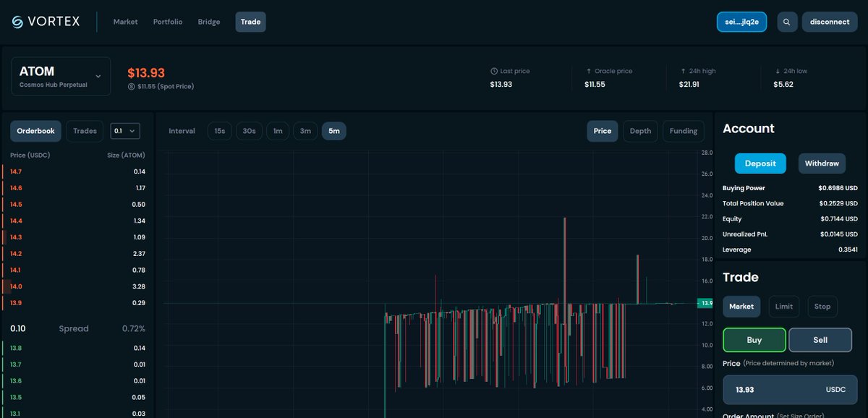Click the sei....jlq2e wallet address button

(x=741, y=22)
